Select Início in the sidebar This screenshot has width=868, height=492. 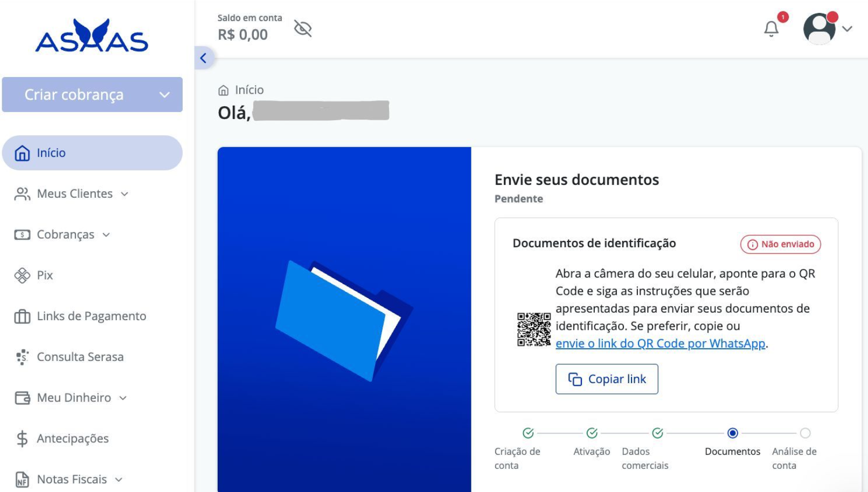pos(92,153)
